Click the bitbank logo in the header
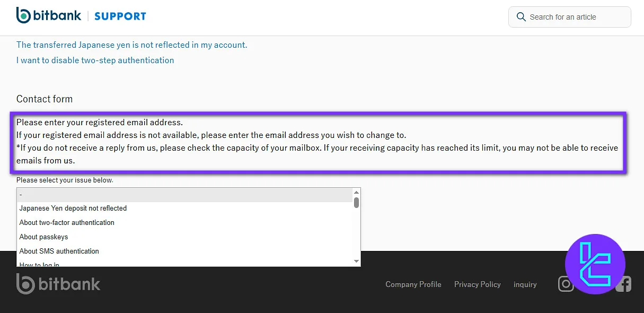The height and width of the screenshot is (313, 644). tap(49, 16)
